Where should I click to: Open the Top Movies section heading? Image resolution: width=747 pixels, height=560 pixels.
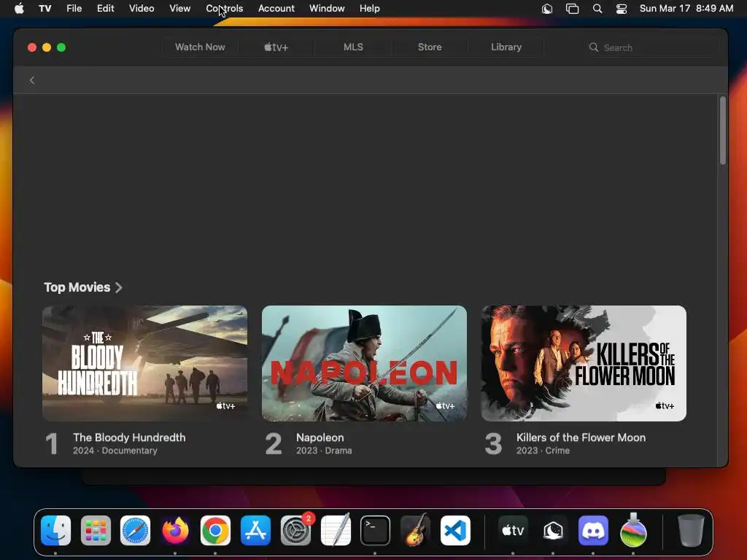pos(77,287)
